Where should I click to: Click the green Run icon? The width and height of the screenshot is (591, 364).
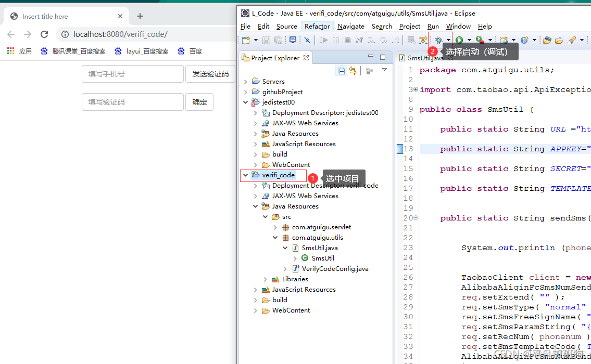point(459,40)
